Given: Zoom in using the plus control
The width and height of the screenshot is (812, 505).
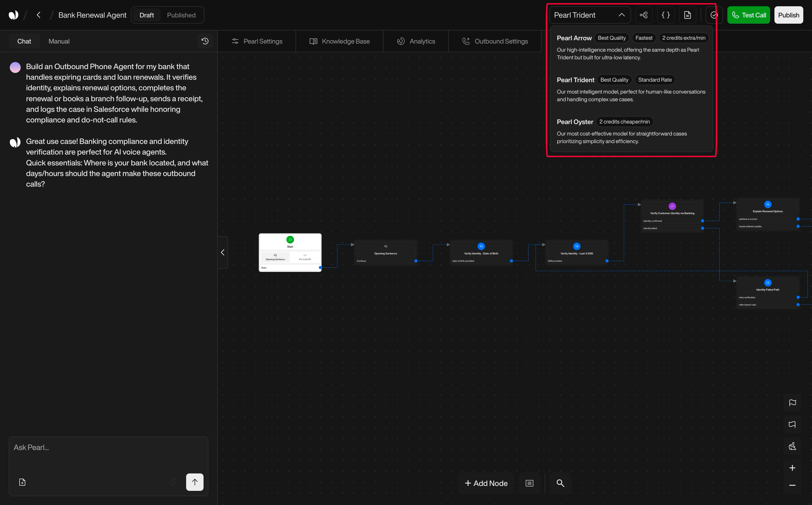Looking at the screenshot, I should (x=793, y=468).
